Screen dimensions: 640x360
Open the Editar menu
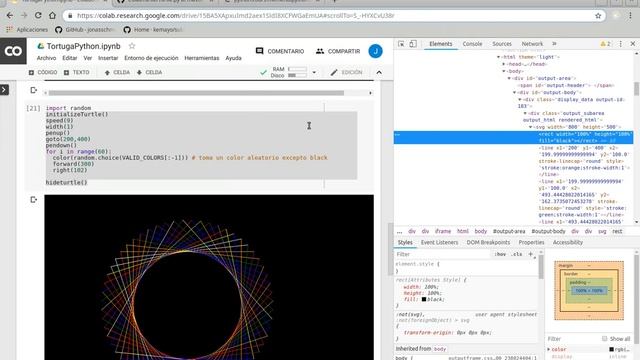tap(69, 58)
